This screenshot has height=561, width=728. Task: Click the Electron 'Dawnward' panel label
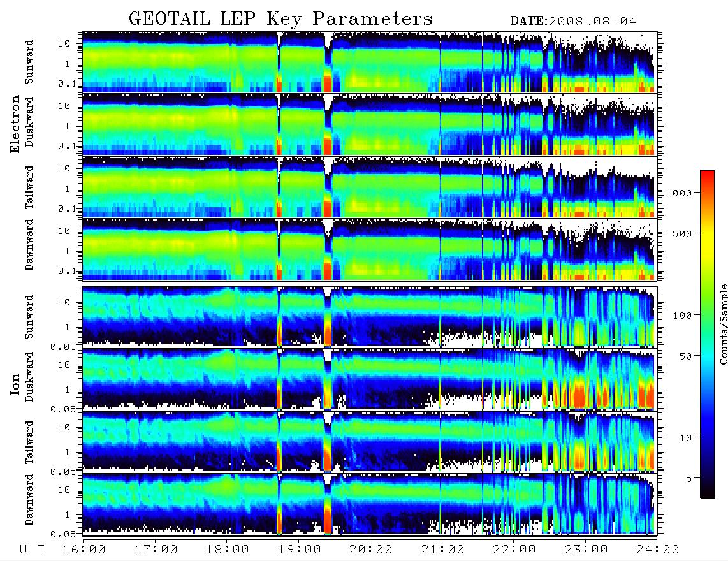pos(29,245)
